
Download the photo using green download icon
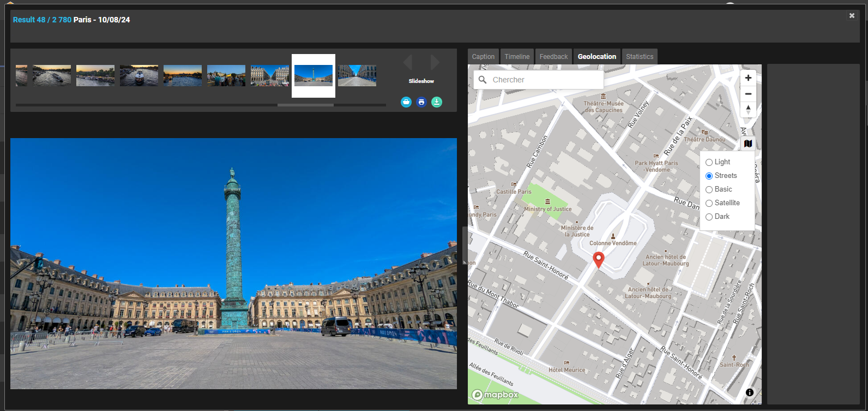click(x=437, y=102)
